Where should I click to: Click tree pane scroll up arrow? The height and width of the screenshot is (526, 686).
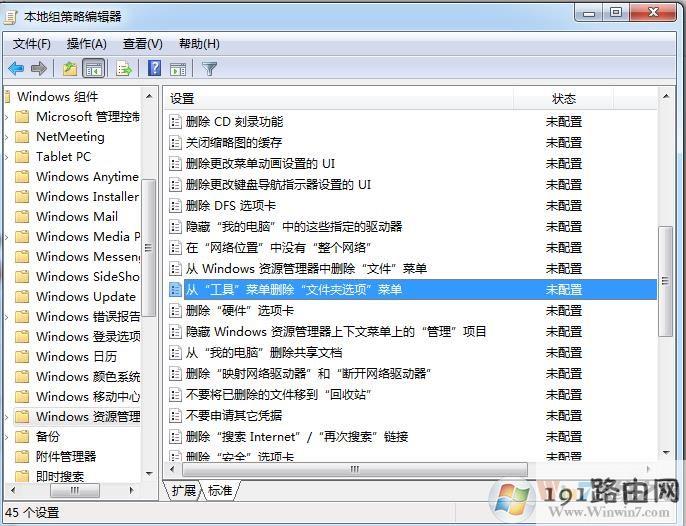point(149,96)
